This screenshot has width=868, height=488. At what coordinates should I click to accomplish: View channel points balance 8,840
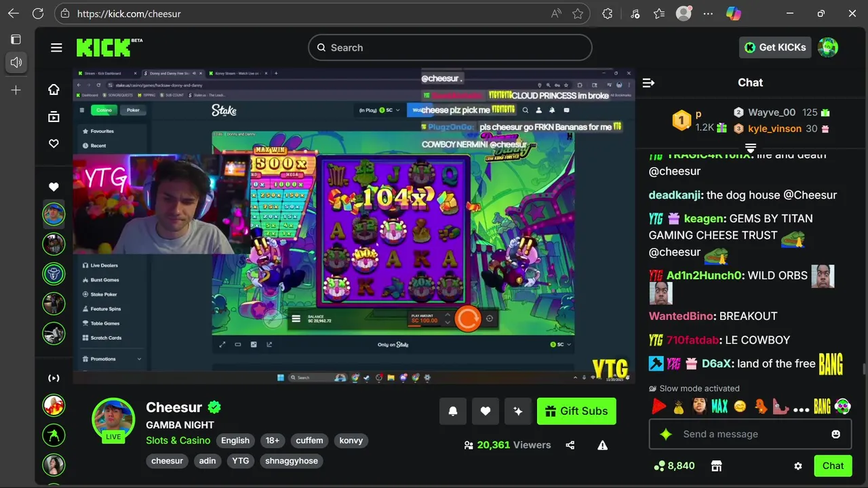pos(674,466)
